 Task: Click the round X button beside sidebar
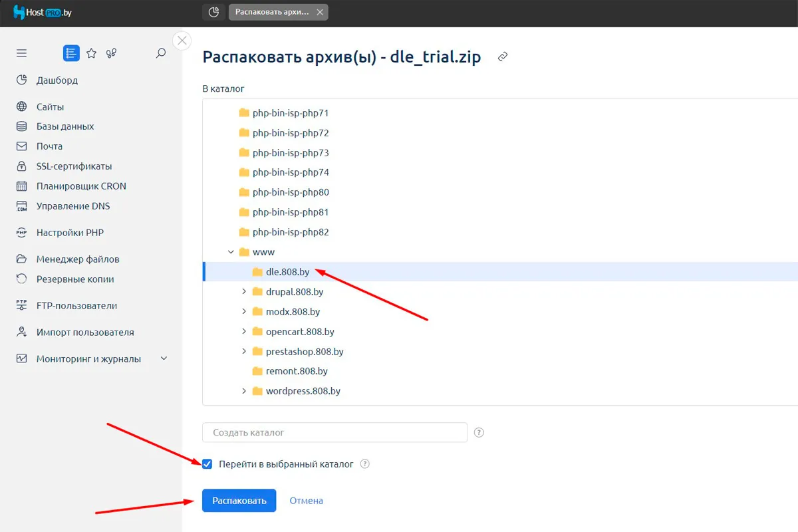tap(182, 41)
